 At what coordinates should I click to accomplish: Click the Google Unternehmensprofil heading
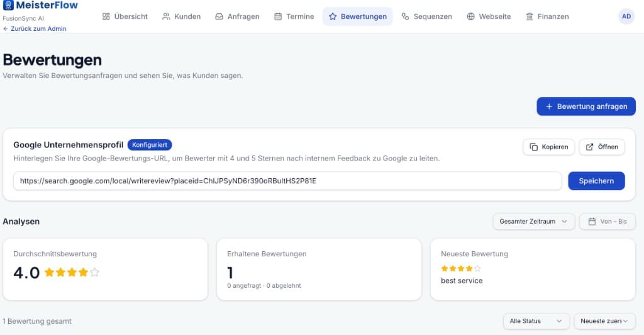click(68, 145)
